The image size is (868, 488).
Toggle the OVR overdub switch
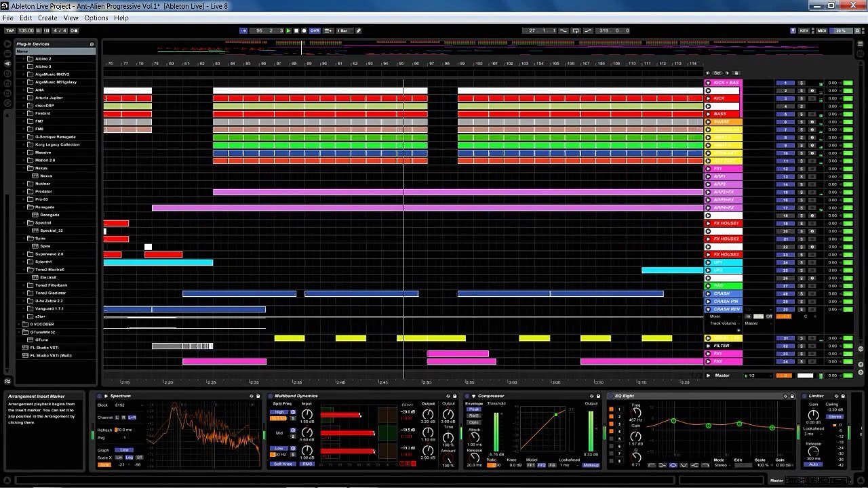click(x=315, y=30)
